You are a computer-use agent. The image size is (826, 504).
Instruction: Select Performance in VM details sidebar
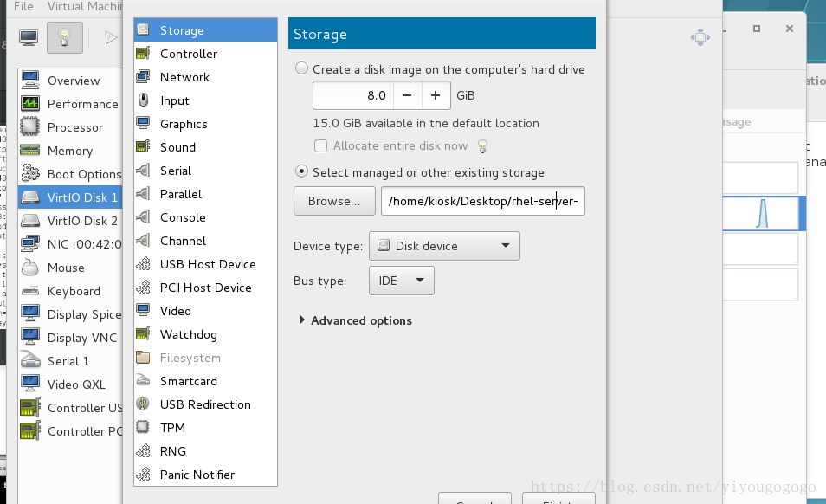[x=70, y=104]
